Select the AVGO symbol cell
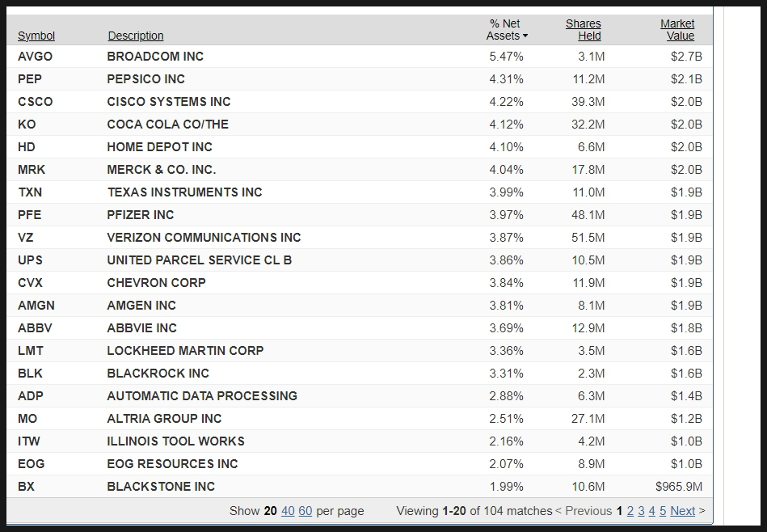This screenshot has height=532, width=767. [x=36, y=57]
